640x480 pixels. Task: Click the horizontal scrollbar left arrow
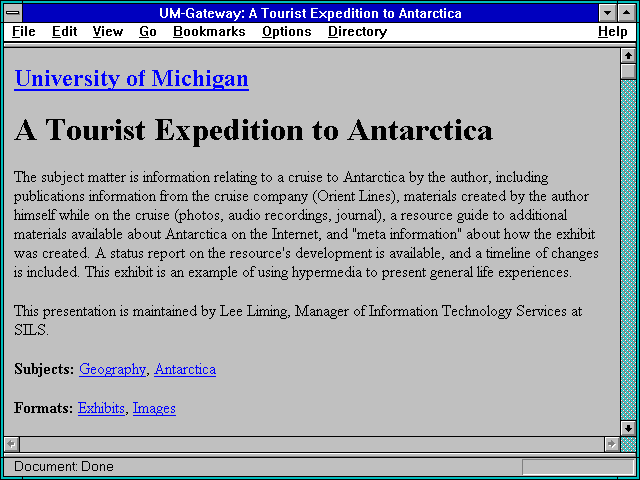point(11,444)
